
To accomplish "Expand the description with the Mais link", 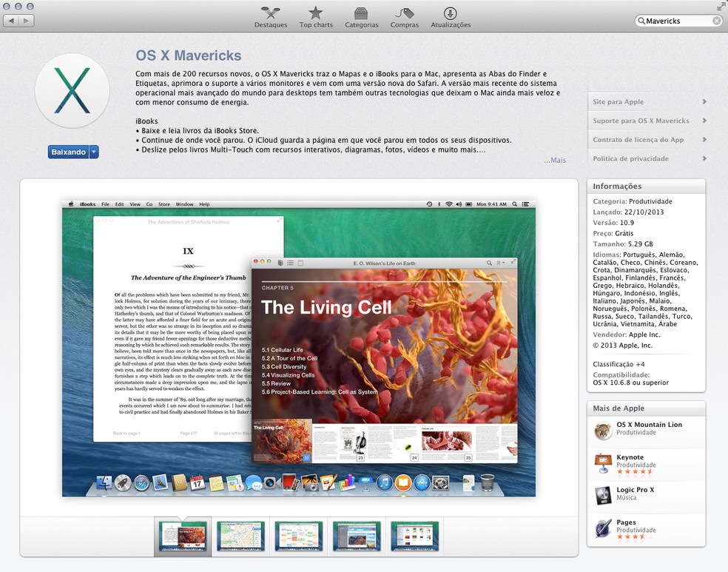I will (555, 160).
